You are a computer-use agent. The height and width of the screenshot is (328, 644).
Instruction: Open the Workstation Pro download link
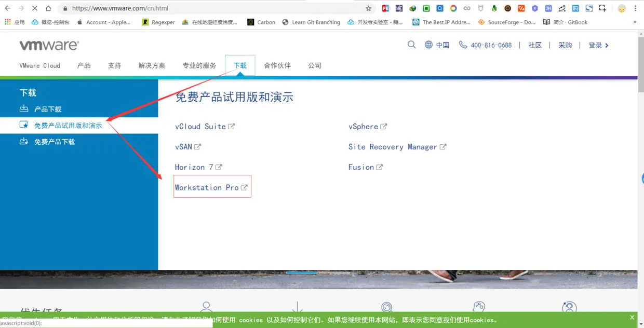[x=208, y=187]
